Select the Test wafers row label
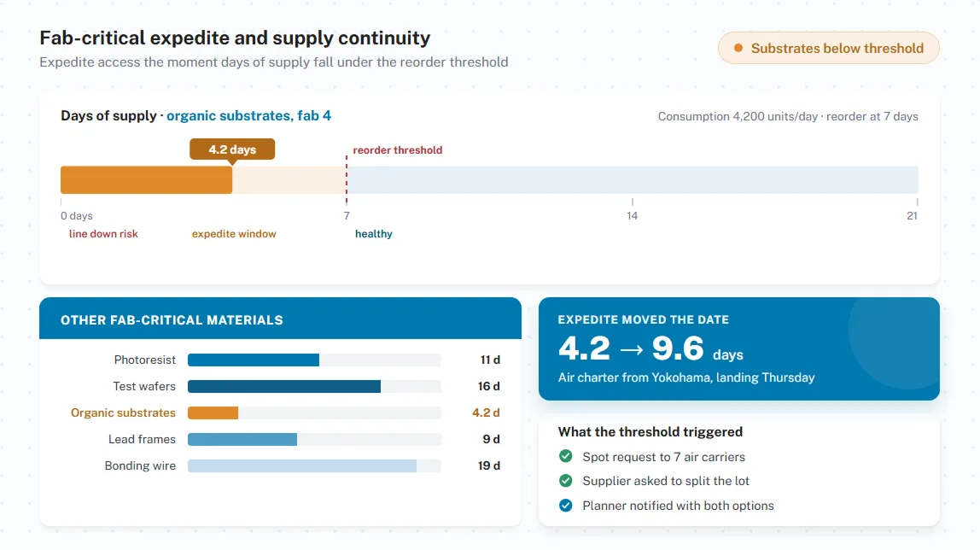980x550 pixels. point(144,386)
